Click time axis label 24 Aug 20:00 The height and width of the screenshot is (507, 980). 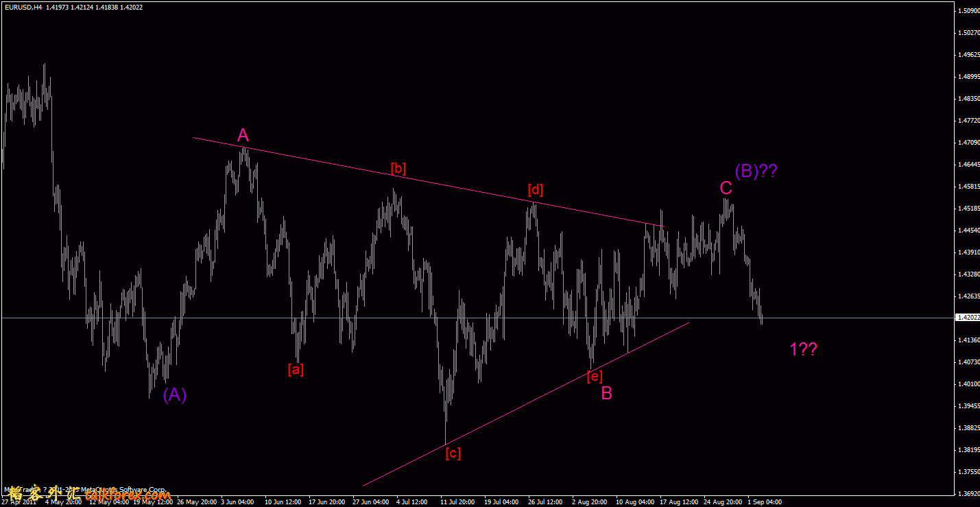(723, 502)
